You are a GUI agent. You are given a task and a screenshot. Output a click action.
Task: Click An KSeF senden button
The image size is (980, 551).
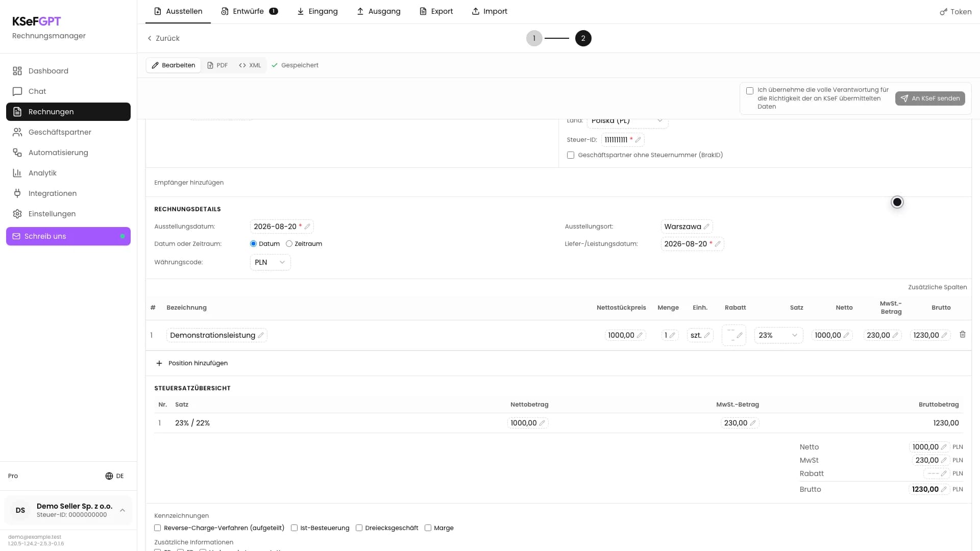tap(930, 98)
